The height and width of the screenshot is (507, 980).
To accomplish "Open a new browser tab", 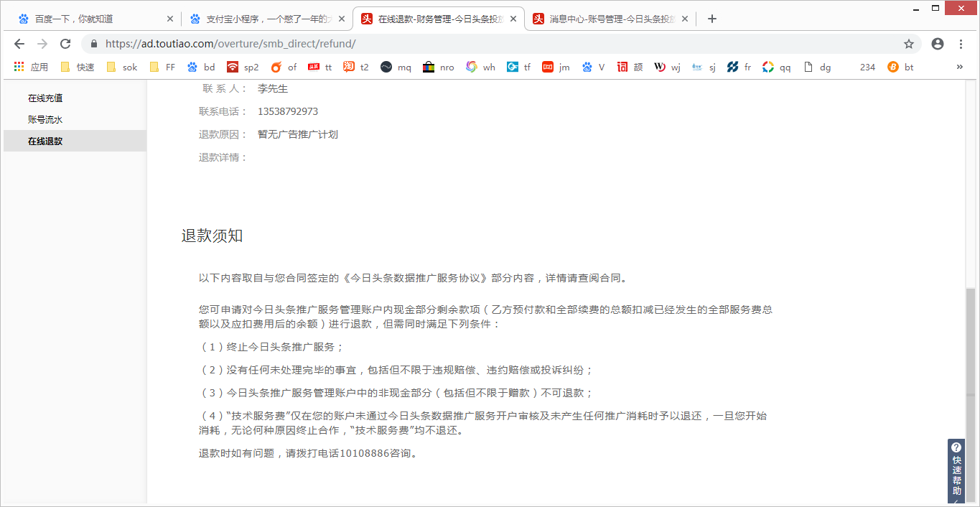I will 711,19.
